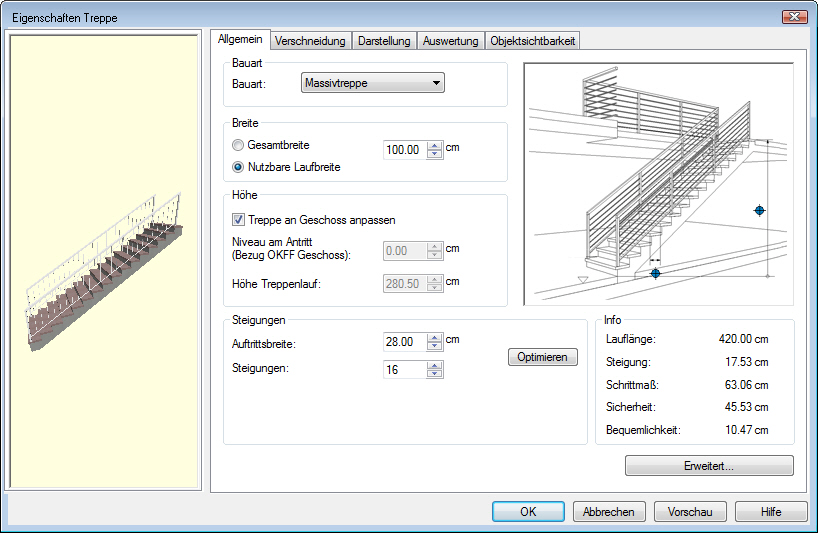Click the width field showing 100.00

(x=404, y=150)
